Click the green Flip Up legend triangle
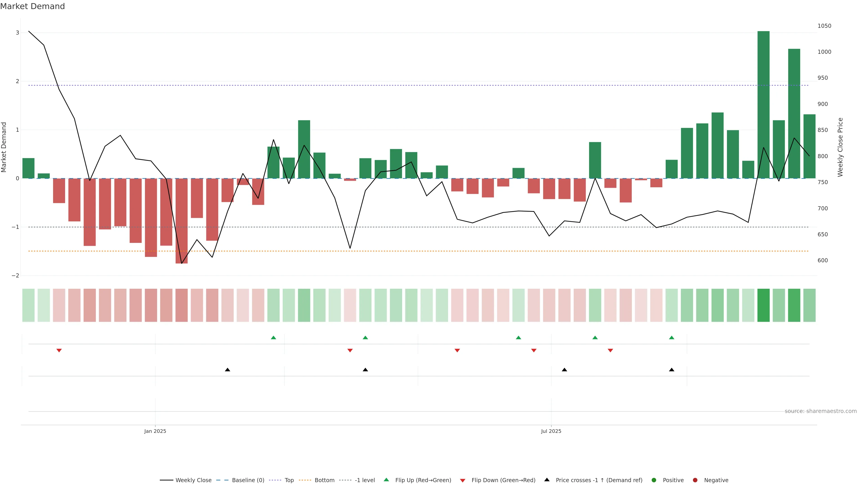This screenshot has width=868, height=488. [387, 480]
